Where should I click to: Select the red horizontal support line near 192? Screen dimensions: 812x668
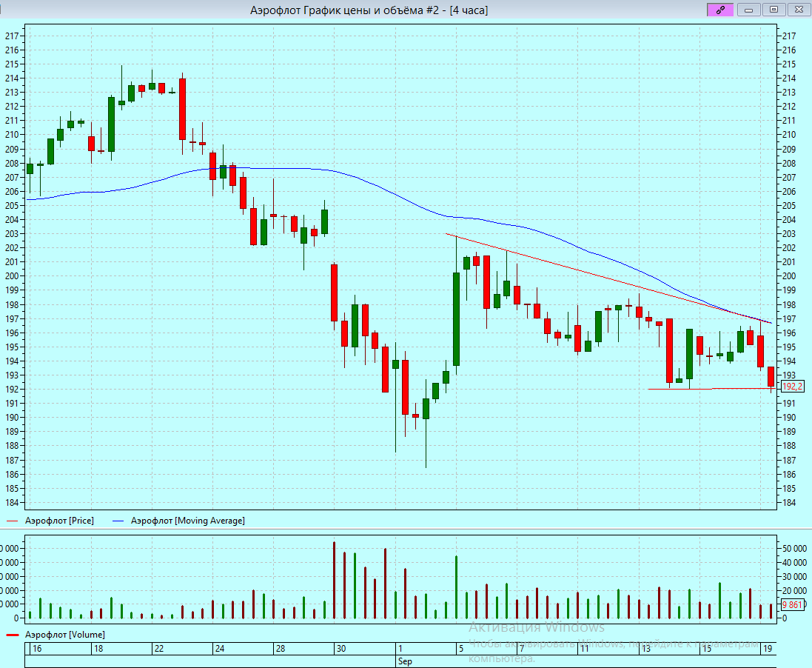(711, 389)
